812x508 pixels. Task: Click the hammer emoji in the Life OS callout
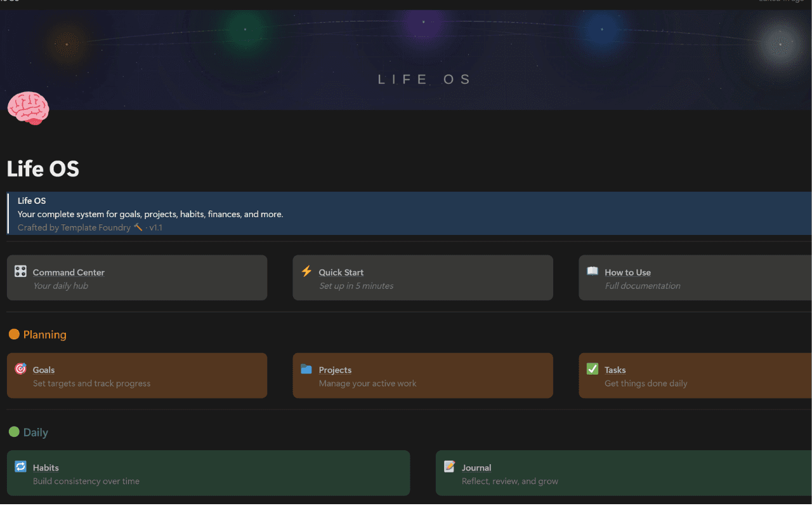coord(138,227)
